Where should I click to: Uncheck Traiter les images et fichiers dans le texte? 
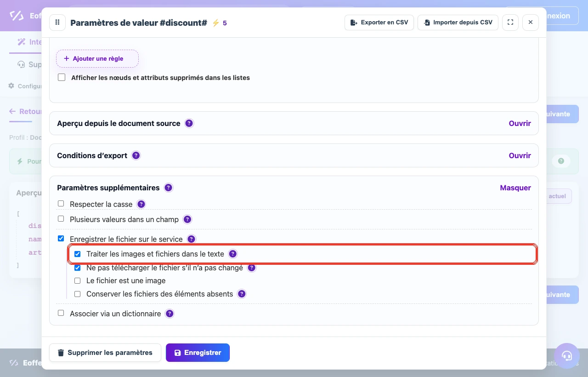click(x=78, y=254)
